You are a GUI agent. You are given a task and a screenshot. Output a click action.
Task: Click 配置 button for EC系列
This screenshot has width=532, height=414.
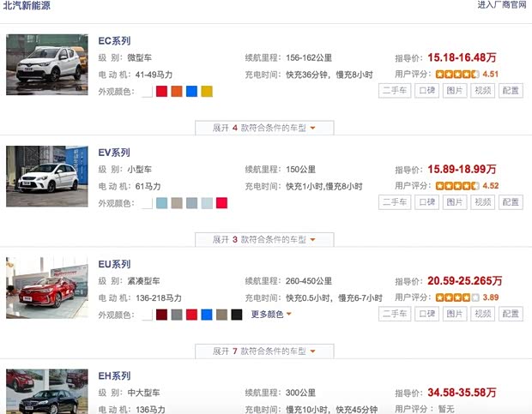[511, 91]
